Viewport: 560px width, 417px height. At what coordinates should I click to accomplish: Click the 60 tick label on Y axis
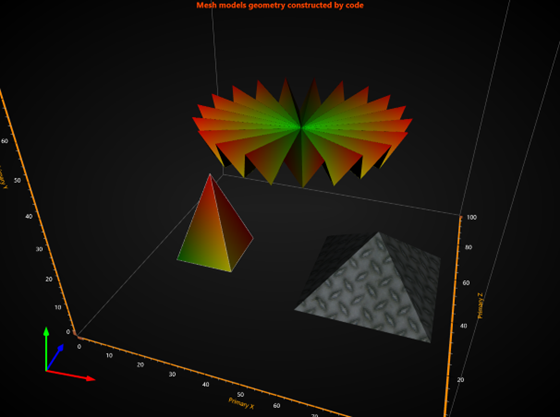[x=5, y=141]
